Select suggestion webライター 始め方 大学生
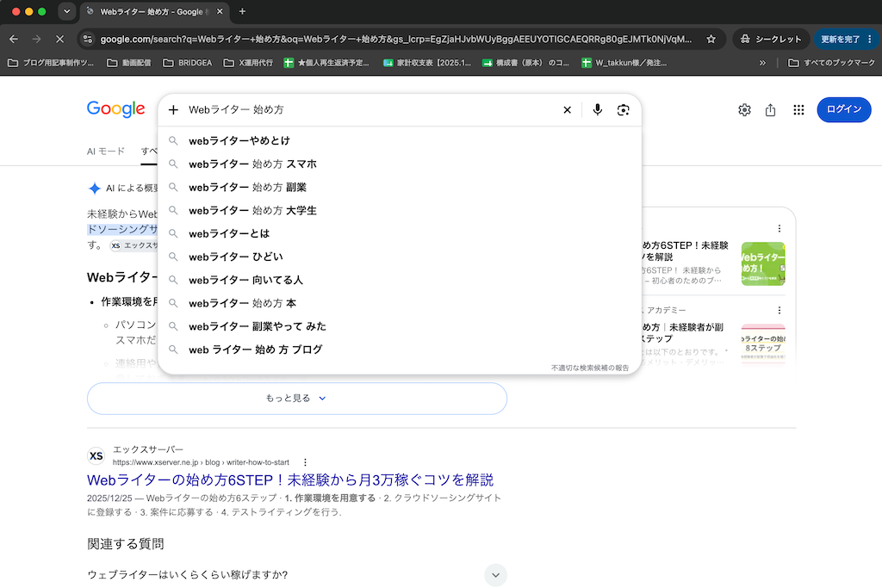 coord(400,210)
